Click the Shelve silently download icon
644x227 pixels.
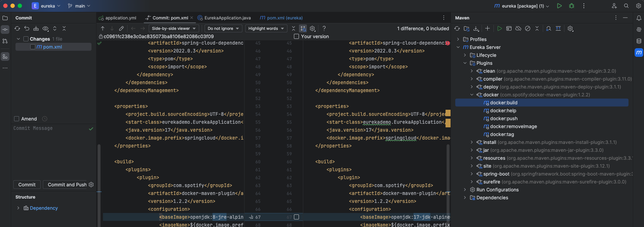coord(36,28)
